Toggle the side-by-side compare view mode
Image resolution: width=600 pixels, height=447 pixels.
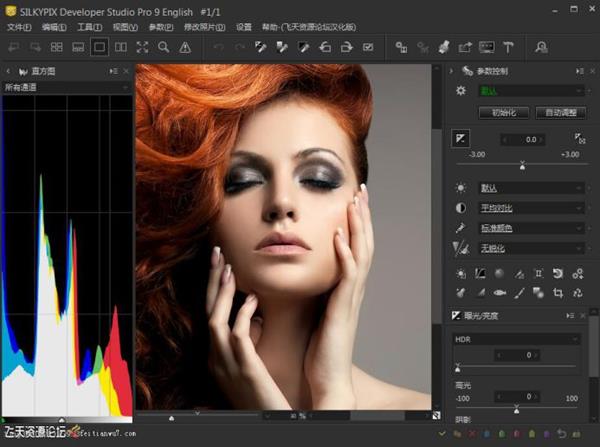tap(121, 47)
